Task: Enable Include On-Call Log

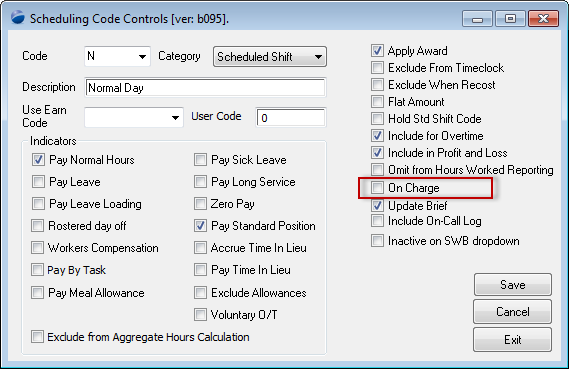Action: point(377,221)
